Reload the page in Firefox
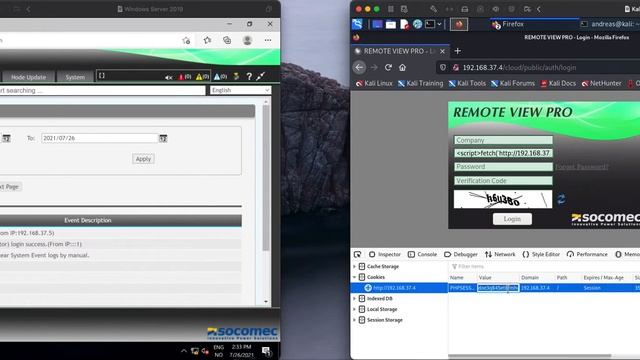 388,67
